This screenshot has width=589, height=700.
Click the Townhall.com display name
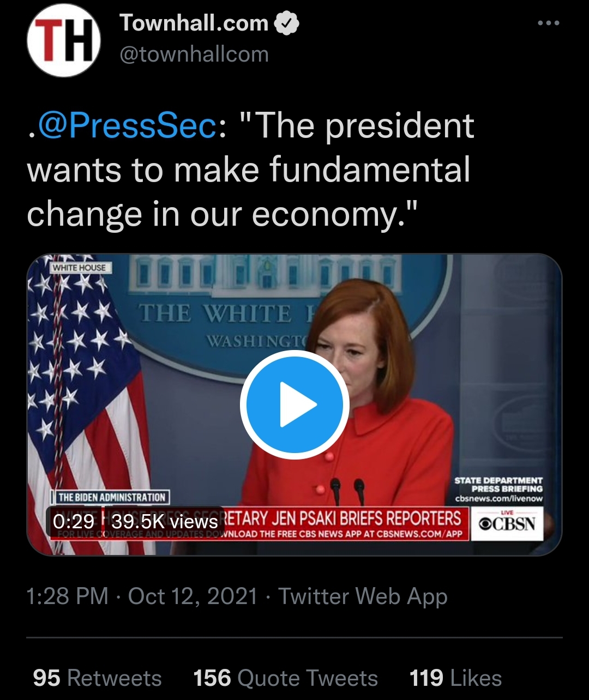pyautogui.click(x=194, y=23)
